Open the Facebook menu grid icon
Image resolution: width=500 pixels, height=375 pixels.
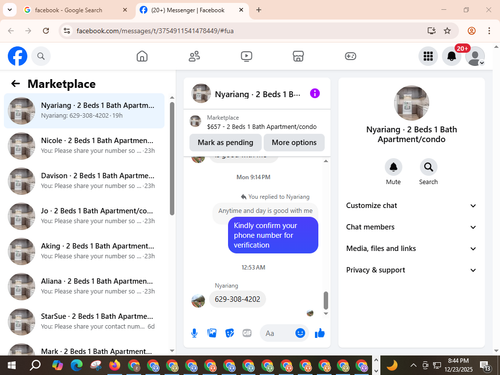tap(428, 56)
